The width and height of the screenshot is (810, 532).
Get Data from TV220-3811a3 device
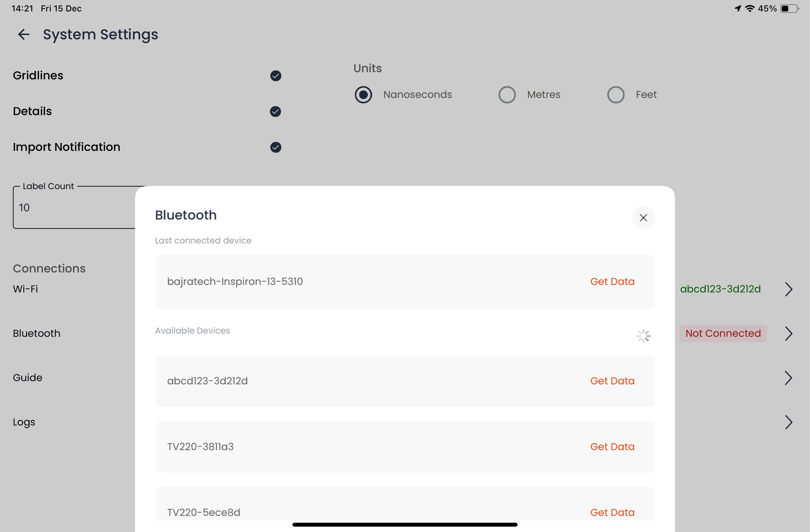point(612,447)
